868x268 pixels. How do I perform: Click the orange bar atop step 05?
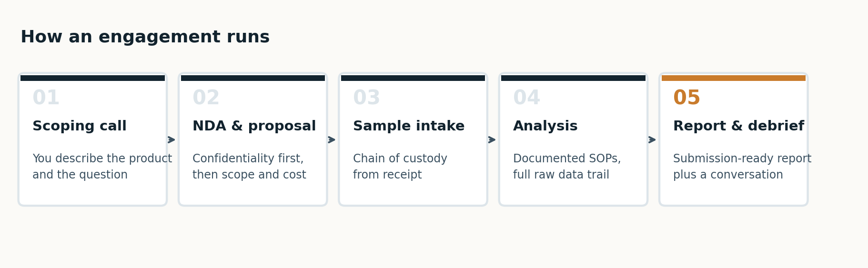[733, 78]
